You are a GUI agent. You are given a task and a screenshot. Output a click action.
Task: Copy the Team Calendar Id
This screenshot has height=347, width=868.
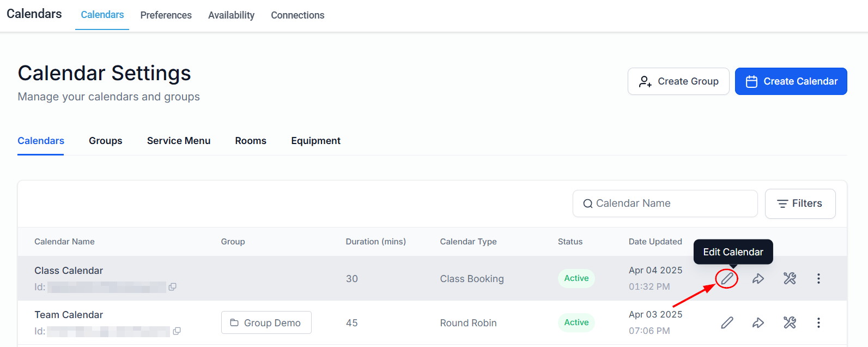[177, 331]
